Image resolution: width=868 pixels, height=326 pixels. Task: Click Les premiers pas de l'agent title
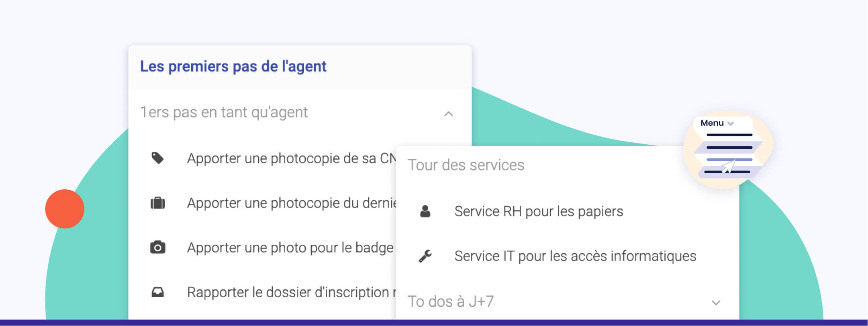click(233, 66)
